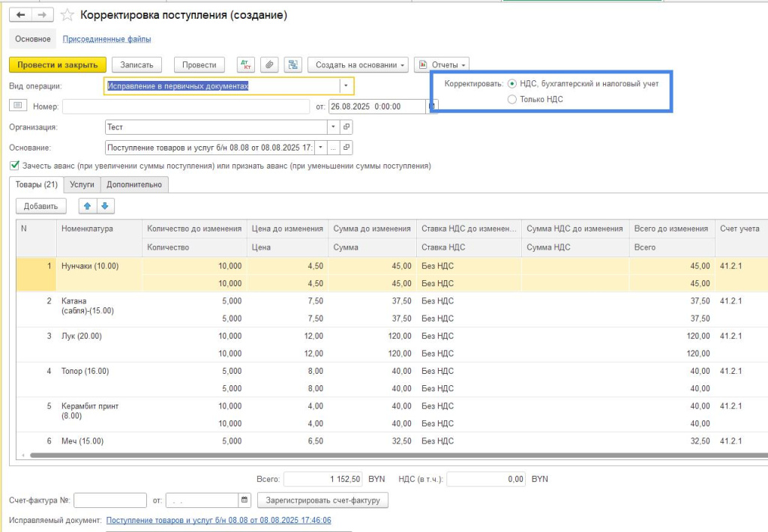Move the selected row up
768x532 pixels.
[88, 206]
